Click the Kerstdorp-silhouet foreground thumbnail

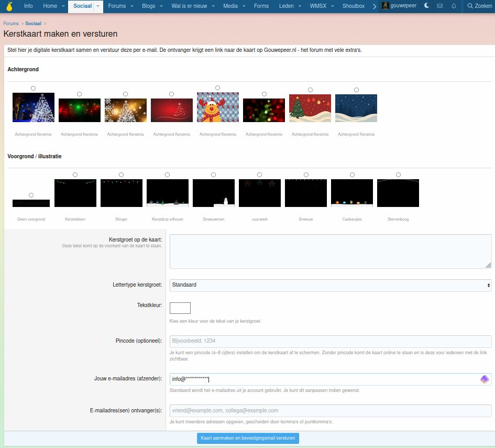(x=168, y=193)
